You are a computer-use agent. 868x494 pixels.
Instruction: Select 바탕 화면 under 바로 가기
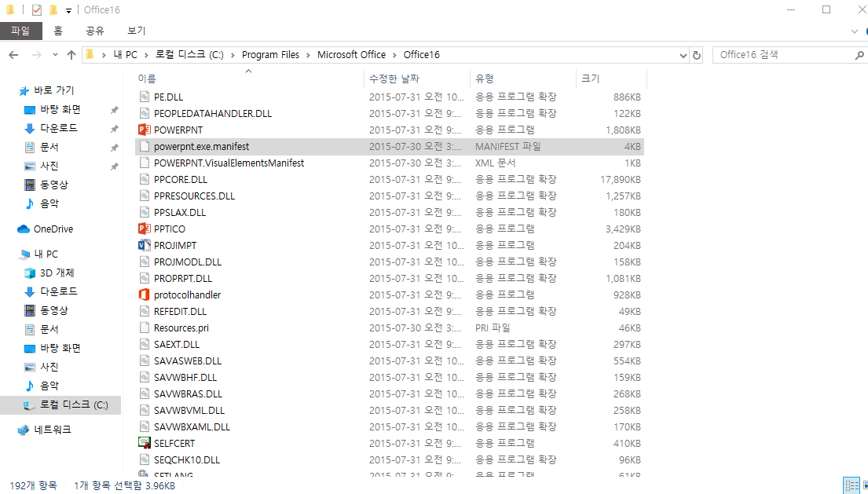point(60,109)
